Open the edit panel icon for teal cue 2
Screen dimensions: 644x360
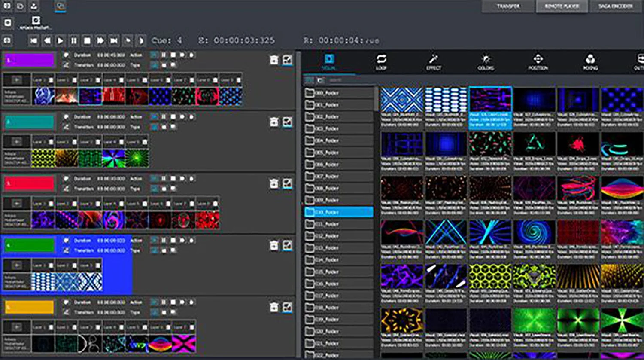click(x=287, y=122)
